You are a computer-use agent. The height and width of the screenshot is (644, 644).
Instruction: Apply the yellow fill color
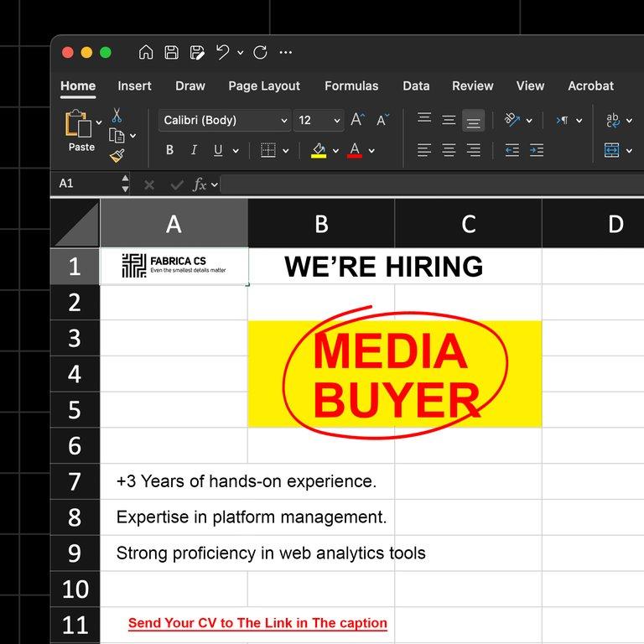[319, 150]
